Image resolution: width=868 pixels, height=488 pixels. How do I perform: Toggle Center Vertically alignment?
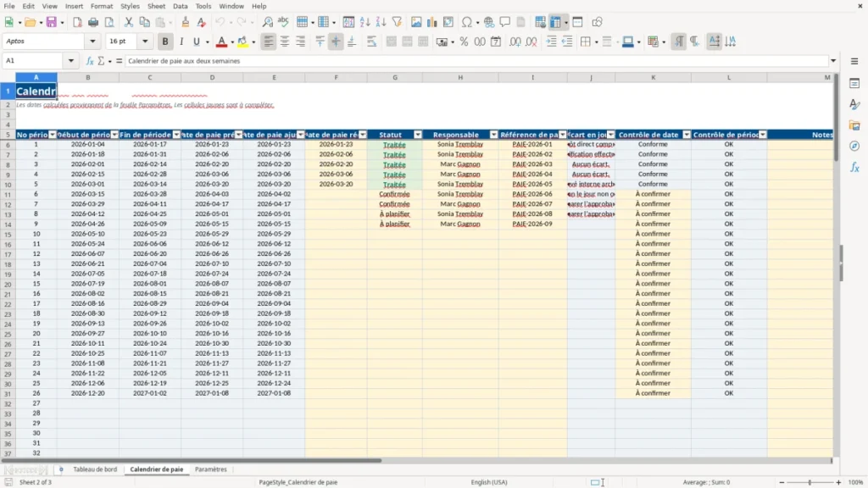[x=336, y=42]
